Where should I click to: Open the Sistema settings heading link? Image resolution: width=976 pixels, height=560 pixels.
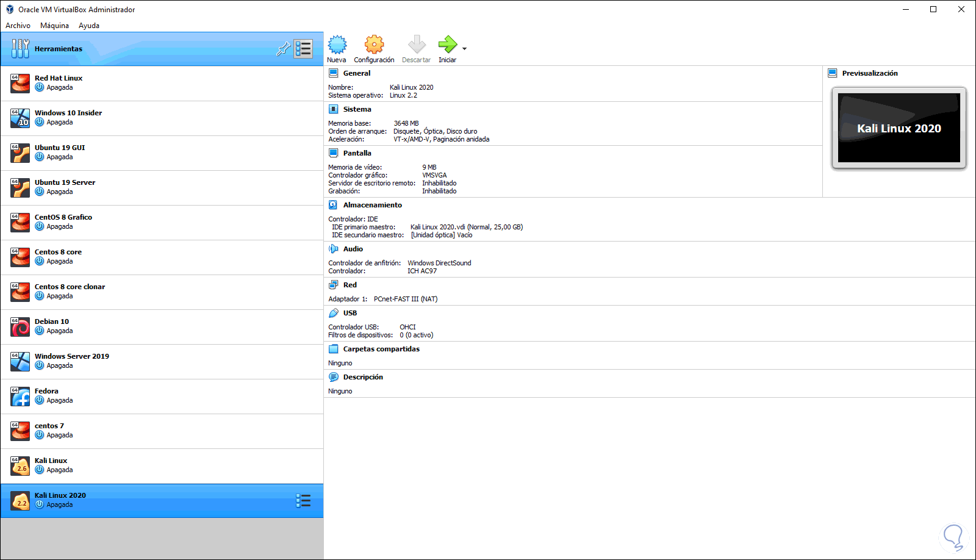357,109
